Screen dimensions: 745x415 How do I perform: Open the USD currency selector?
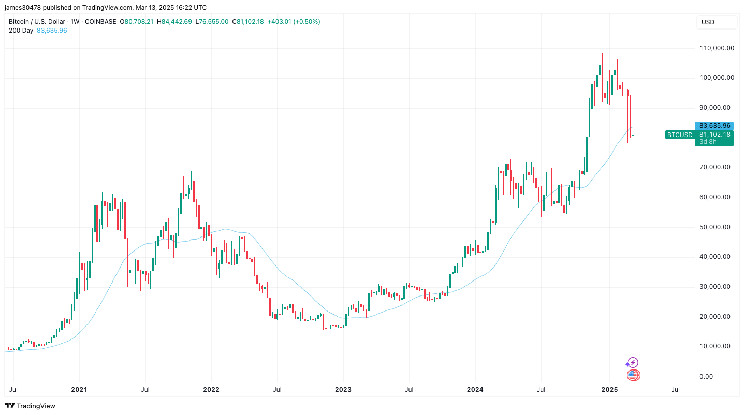click(x=716, y=22)
